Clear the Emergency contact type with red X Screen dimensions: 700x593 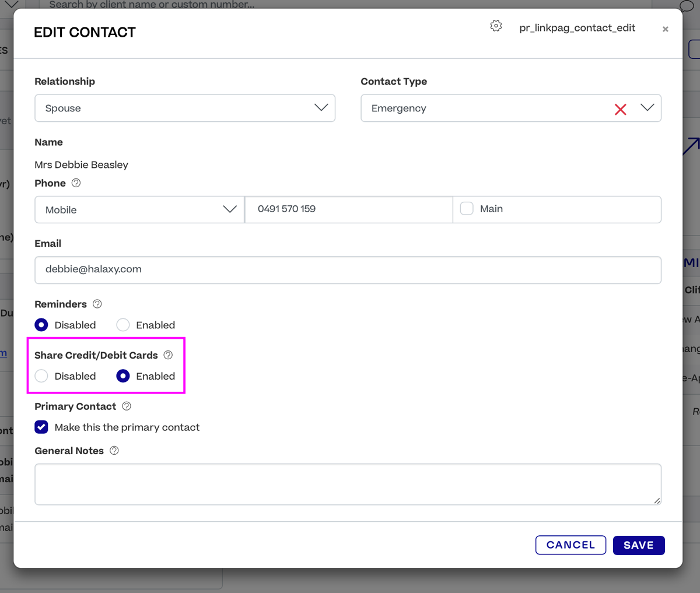pos(621,109)
